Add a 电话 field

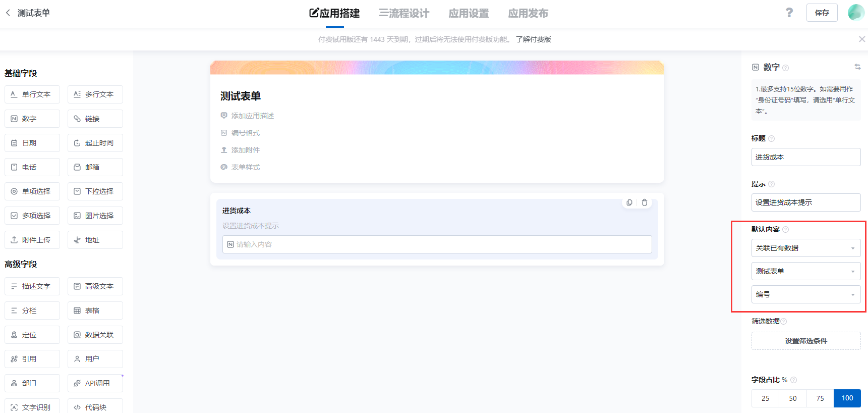(32, 167)
